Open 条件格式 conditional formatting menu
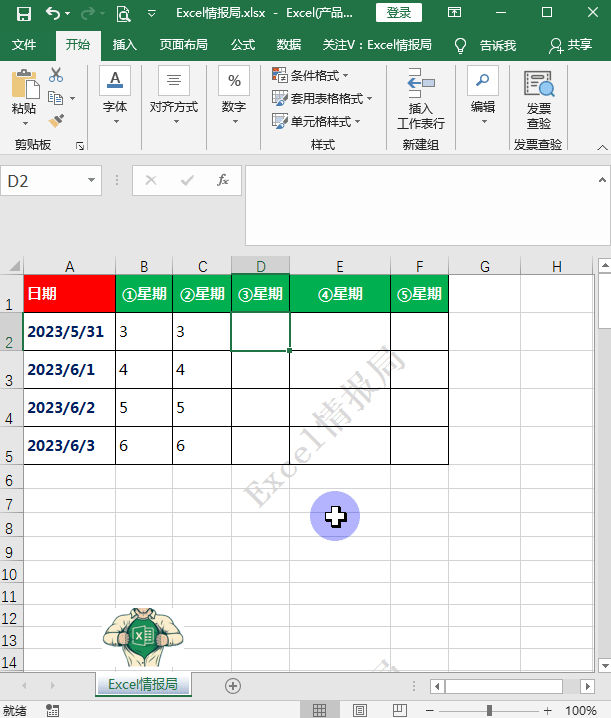Screen dimensions: 611x718 (x=311, y=75)
